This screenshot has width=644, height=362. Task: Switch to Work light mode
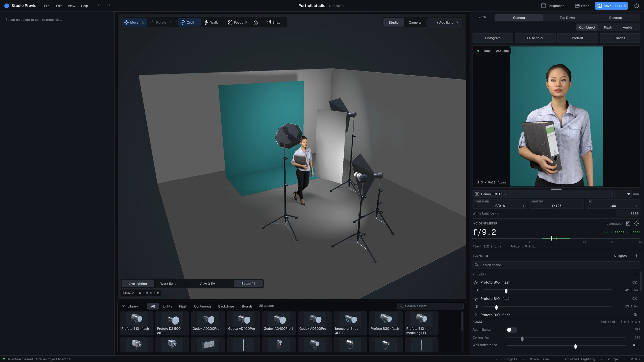click(x=168, y=284)
